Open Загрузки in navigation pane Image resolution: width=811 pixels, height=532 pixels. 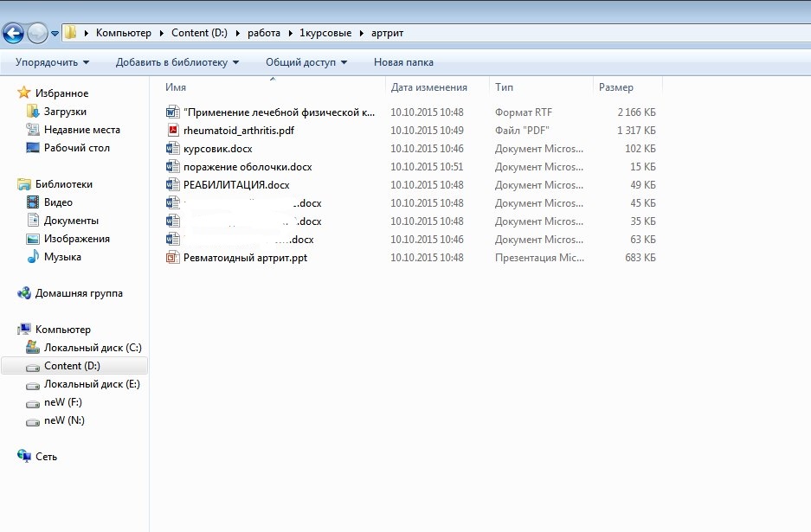(x=65, y=111)
